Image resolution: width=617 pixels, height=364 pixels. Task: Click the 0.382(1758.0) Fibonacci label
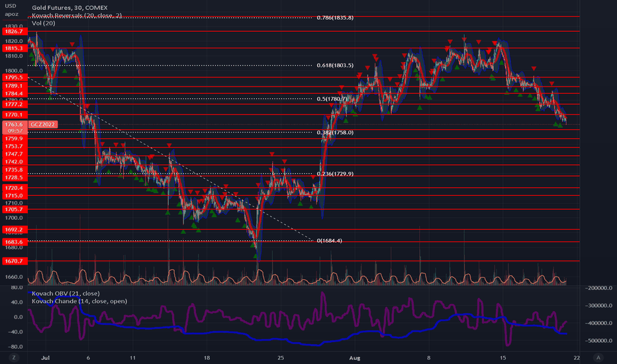[335, 132]
